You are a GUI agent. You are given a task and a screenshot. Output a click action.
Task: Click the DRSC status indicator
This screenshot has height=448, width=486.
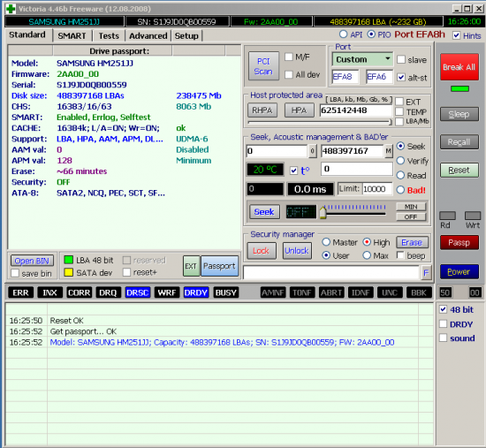(138, 292)
